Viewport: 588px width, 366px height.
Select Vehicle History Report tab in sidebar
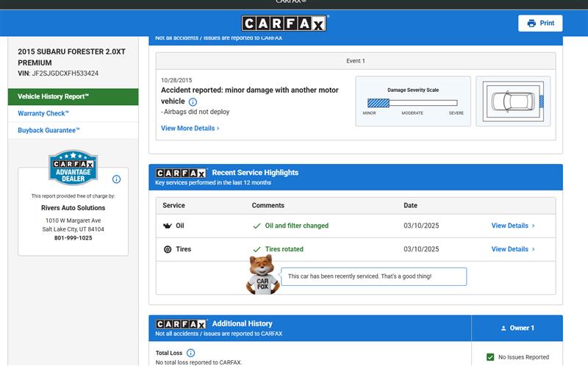[73, 96]
